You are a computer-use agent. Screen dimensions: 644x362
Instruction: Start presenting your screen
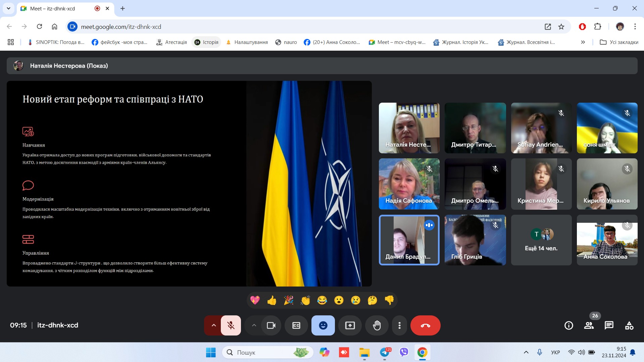(350, 325)
